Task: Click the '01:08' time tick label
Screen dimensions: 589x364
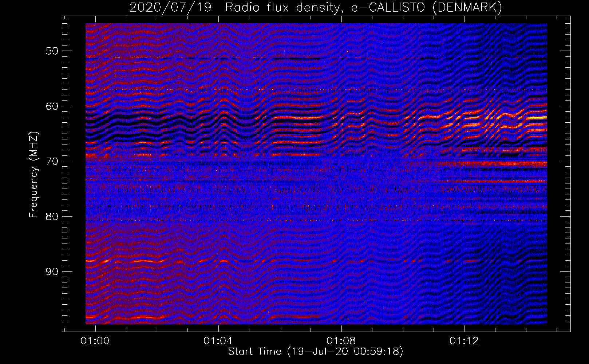Action: coord(341,341)
